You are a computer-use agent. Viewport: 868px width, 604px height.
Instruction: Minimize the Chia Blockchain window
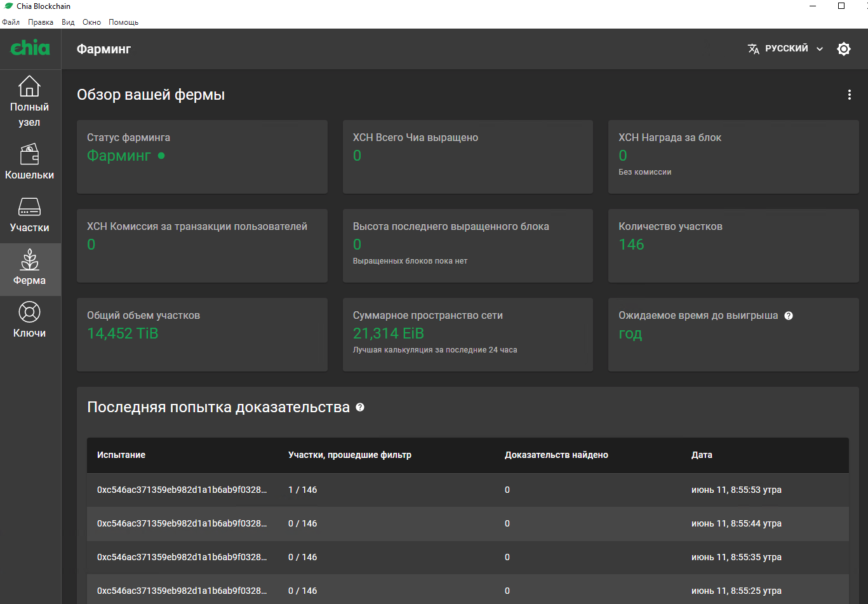813,6
